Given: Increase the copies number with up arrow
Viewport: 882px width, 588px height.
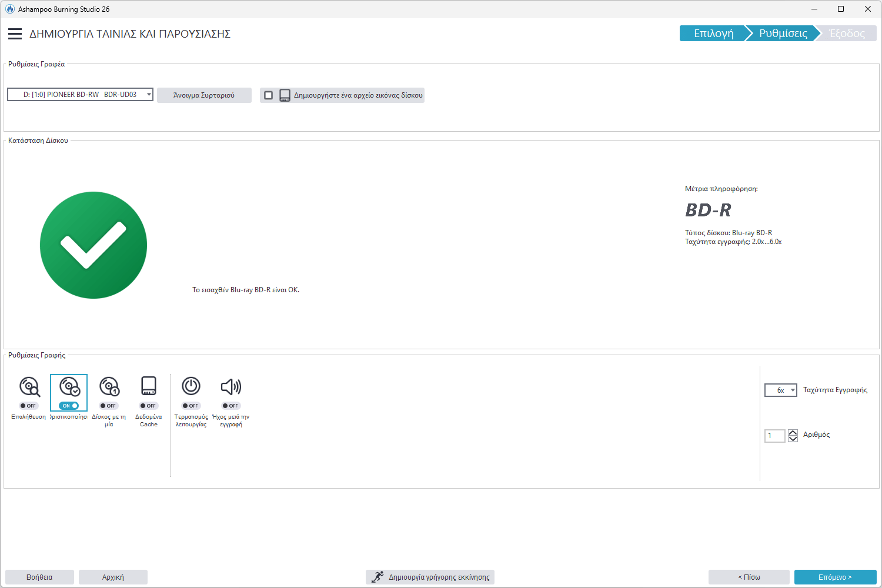Looking at the screenshot, I should pyautogui.click(x=793, y=432).
